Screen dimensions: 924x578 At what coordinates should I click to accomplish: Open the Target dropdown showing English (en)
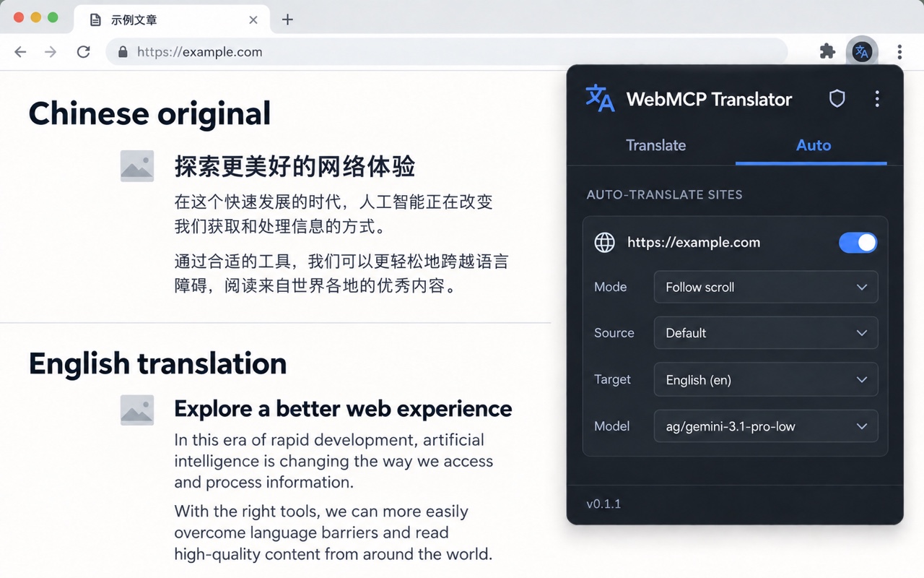click(766, 380)
